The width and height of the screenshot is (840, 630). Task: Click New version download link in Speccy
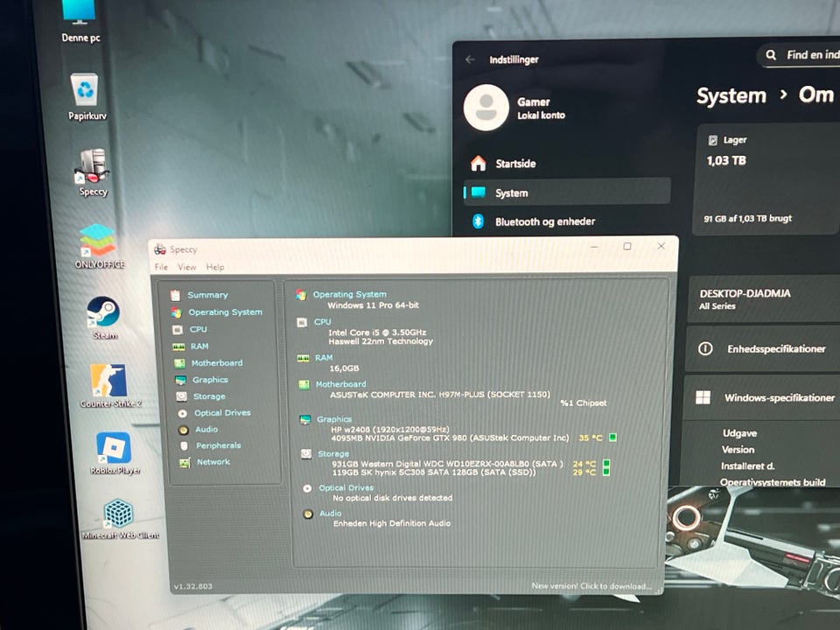pyautogui.click(x=591, y=586)
